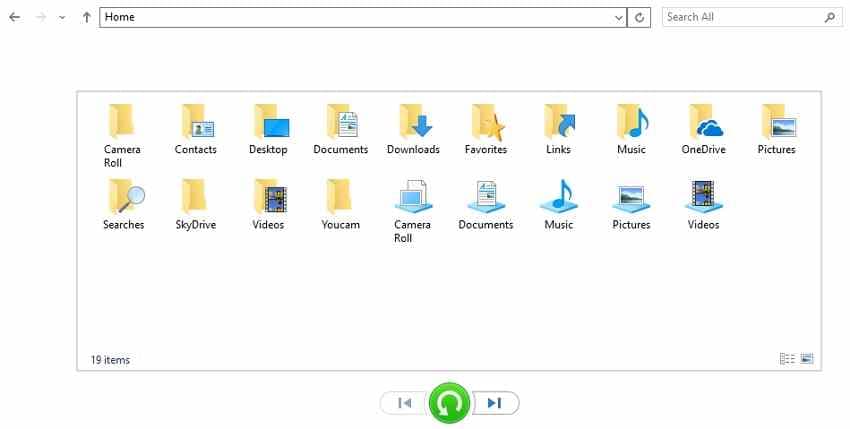Click the 19 items status text
The image size is (850, 429).
110,360
